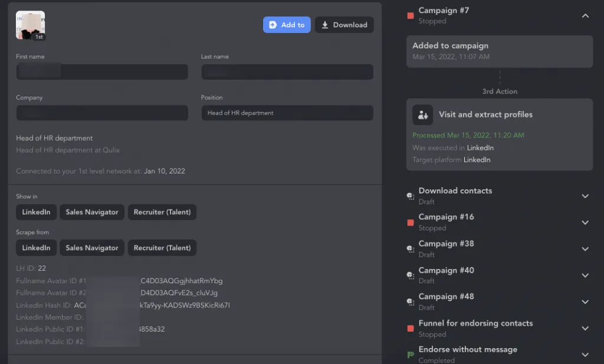Open the Added to campaign card
This screenshot has width=604, height=364.
[500, 51]
